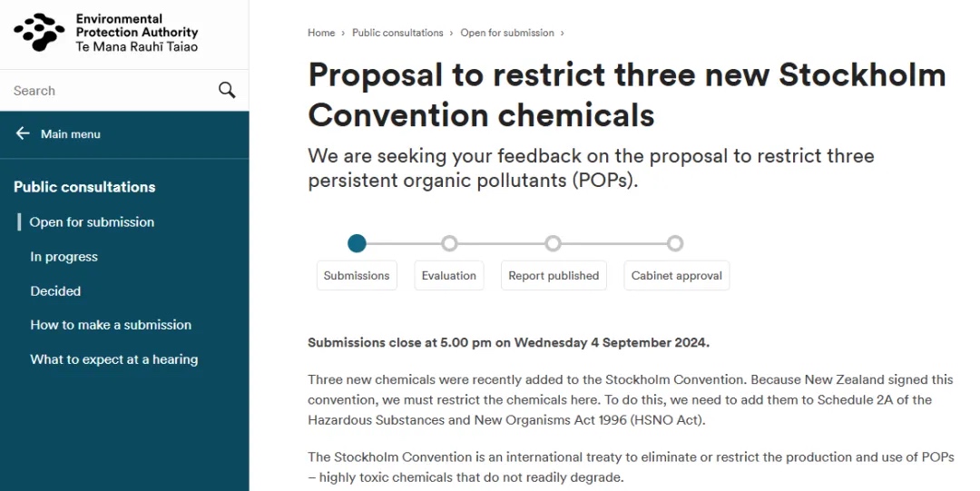Click the Report published stage label
This screenshot has width=980, height=491.
click(554, 276)
